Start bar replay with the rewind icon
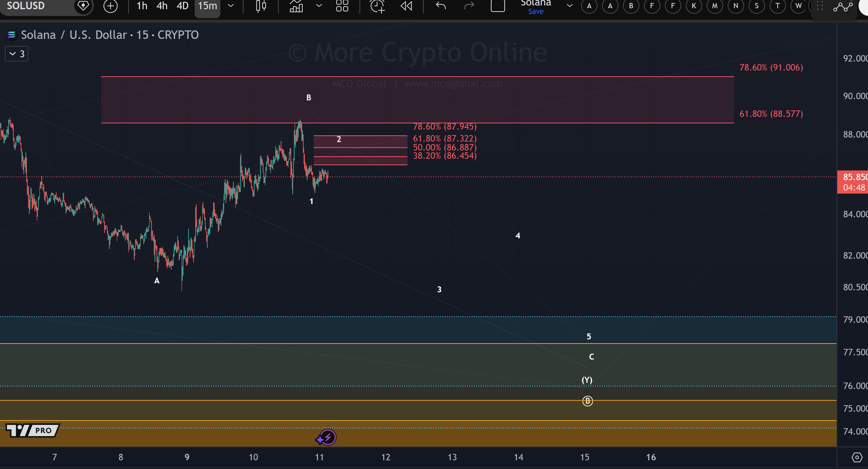The width and height of the screenshot is (868, 469). 406,6
